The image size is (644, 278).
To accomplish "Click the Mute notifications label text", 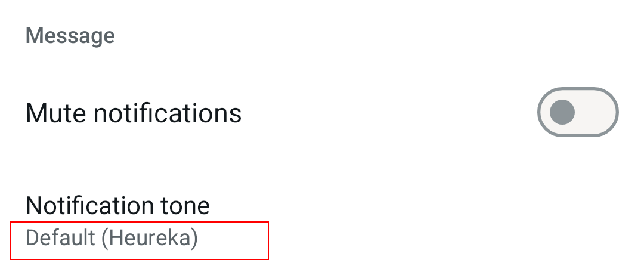I will (133, 113).
